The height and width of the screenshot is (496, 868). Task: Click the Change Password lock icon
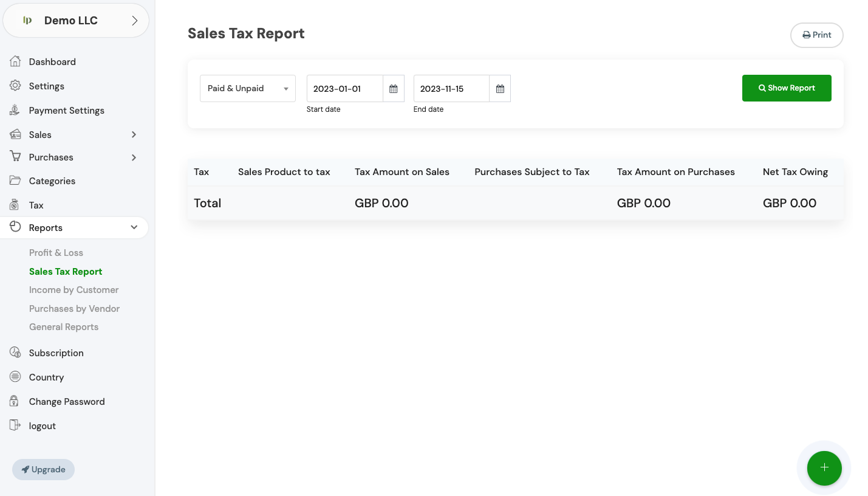pyautogui.click(x=15, y=401)
